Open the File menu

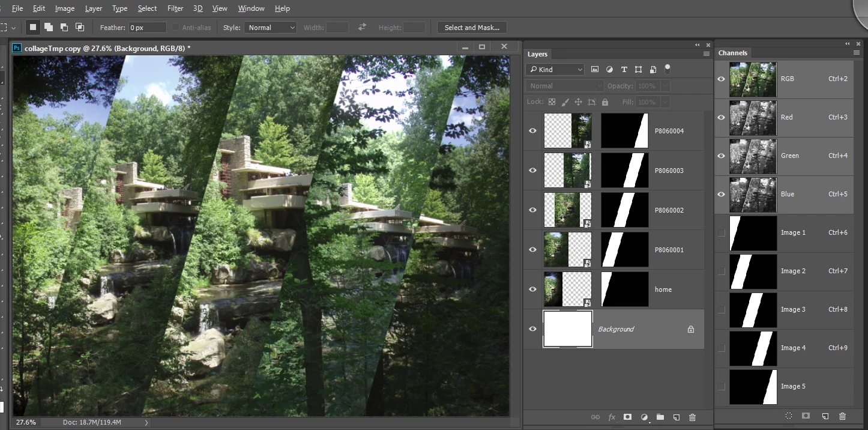[x=17, y=8]
